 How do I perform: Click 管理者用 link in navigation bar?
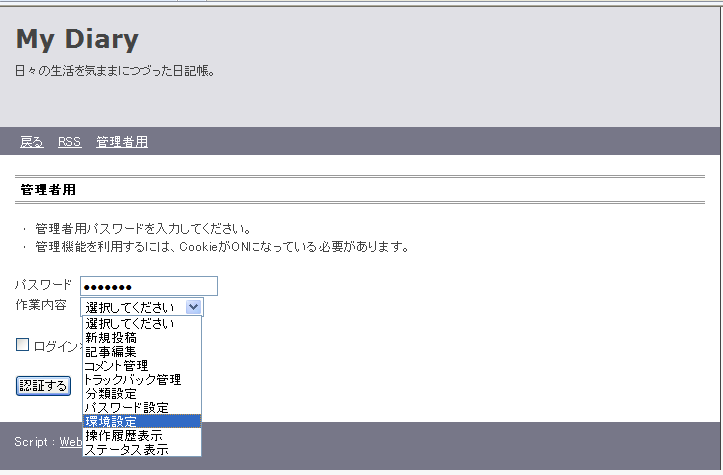click(x=122, y=142)
